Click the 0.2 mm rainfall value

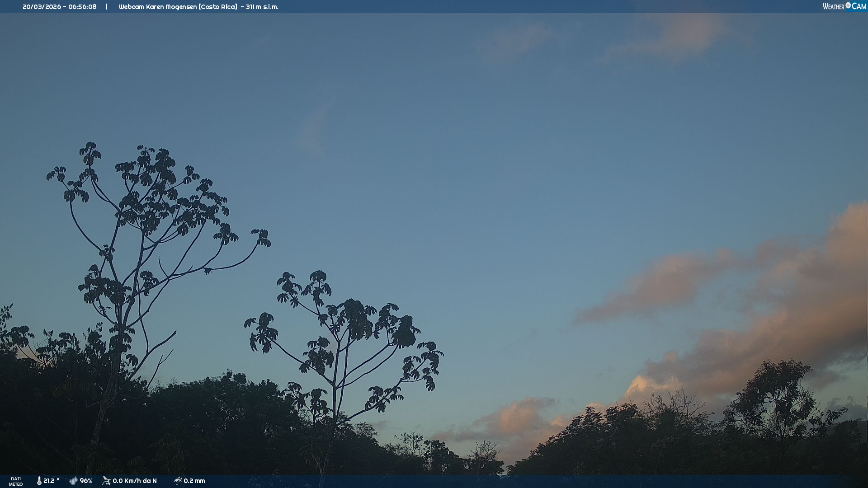tap(194, 481)
